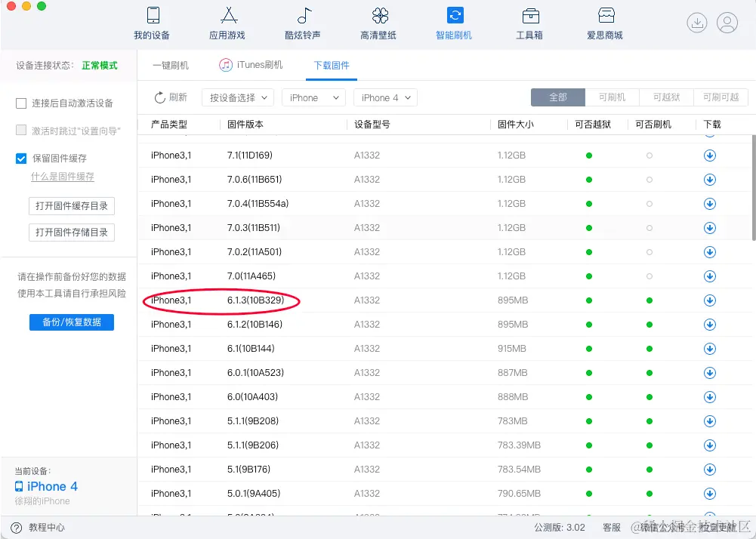Click the 正常模式 connection status
This screenshot has height=539, width=756.
click(x=100, y=66)
